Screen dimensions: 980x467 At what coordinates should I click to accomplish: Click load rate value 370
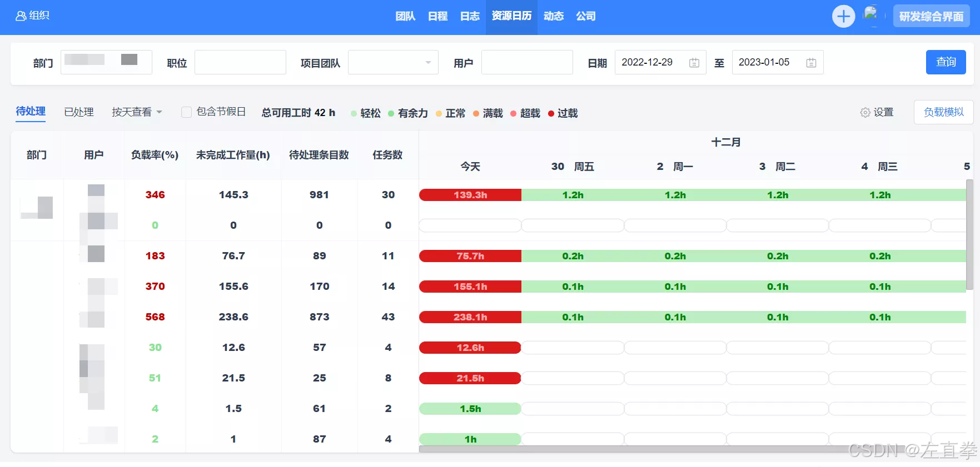click(155, 287)
